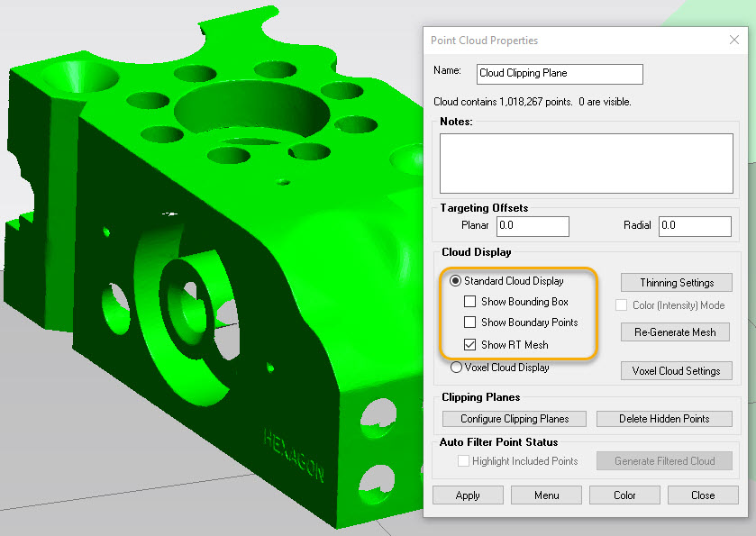Choose the Color button
Viewport: 756px width, 536px height.
[624, 495]
